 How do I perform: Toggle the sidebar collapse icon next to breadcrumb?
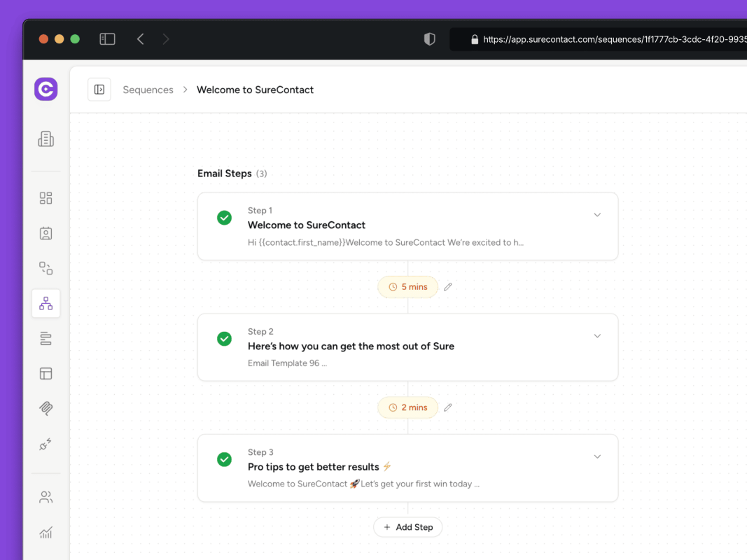[x=99, y=89]
